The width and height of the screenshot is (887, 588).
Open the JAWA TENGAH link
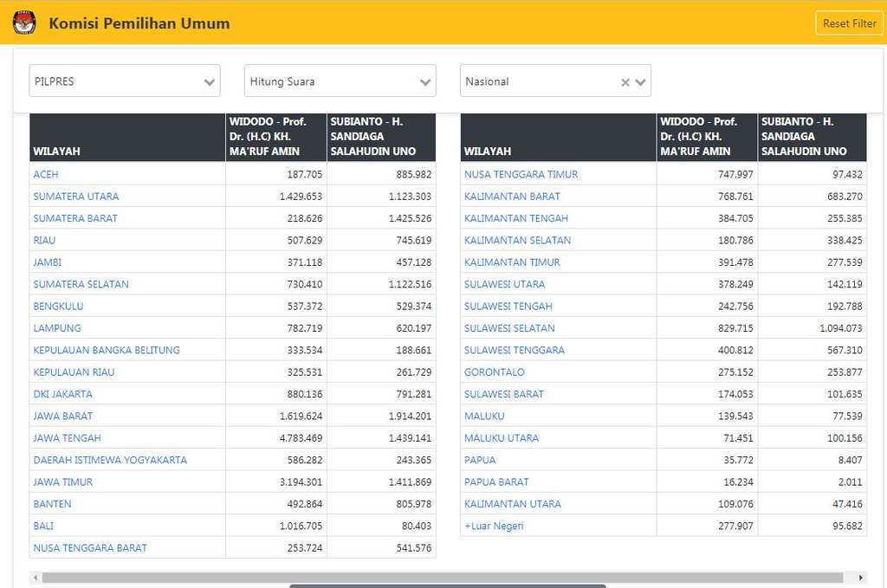[x=68, y=438]
